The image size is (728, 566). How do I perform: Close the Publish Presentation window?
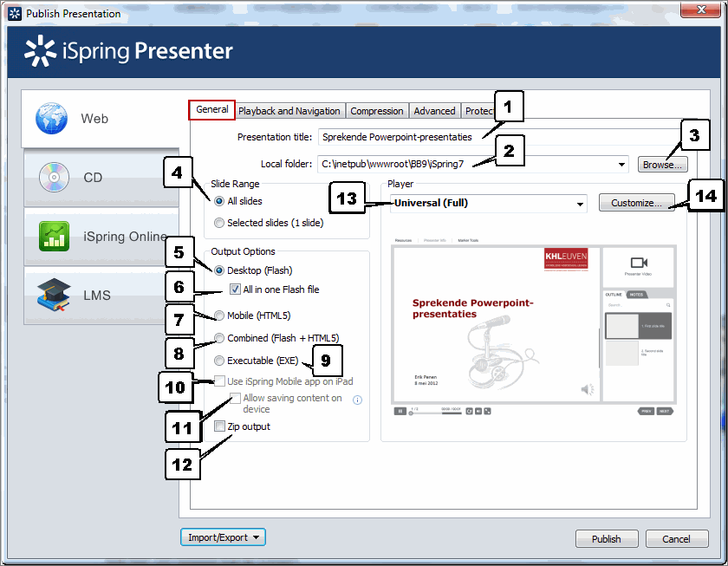tap(700, 10)
